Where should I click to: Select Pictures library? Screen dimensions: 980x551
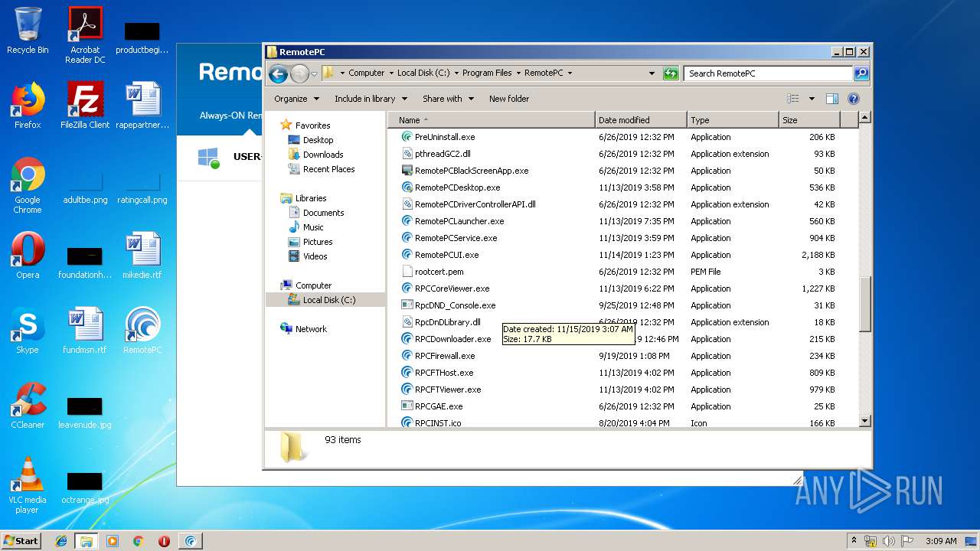317,242
